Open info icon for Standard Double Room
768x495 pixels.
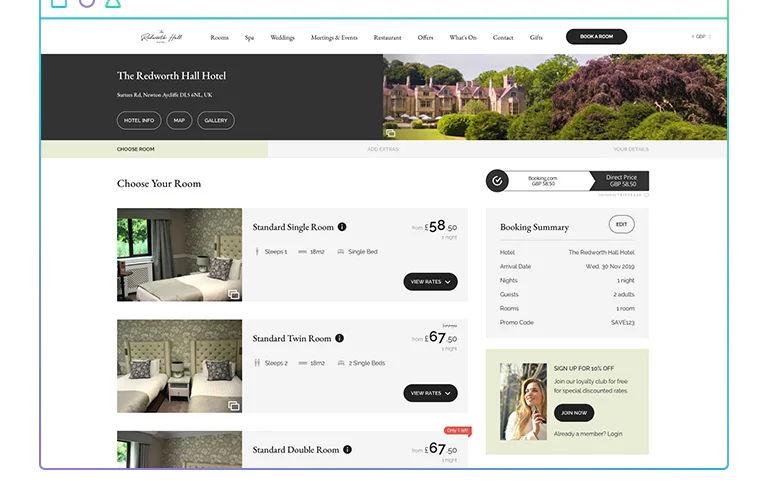point(347,449)
